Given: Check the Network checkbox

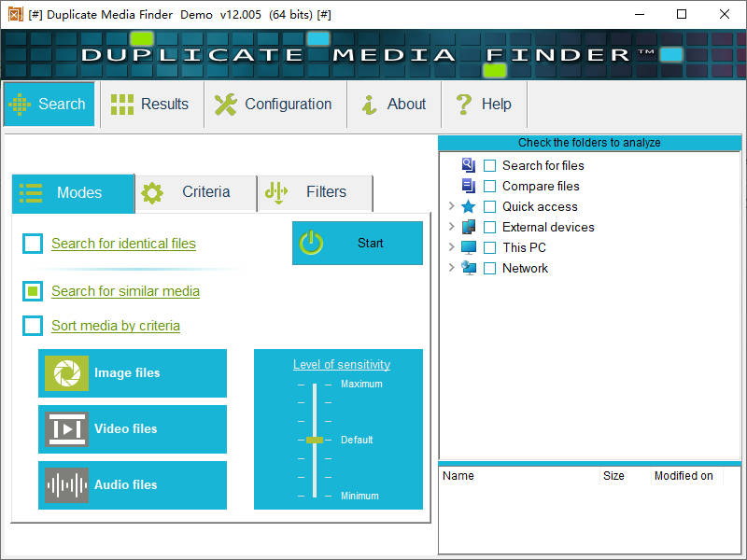Looking at the screenshot, I should point(489,268).
